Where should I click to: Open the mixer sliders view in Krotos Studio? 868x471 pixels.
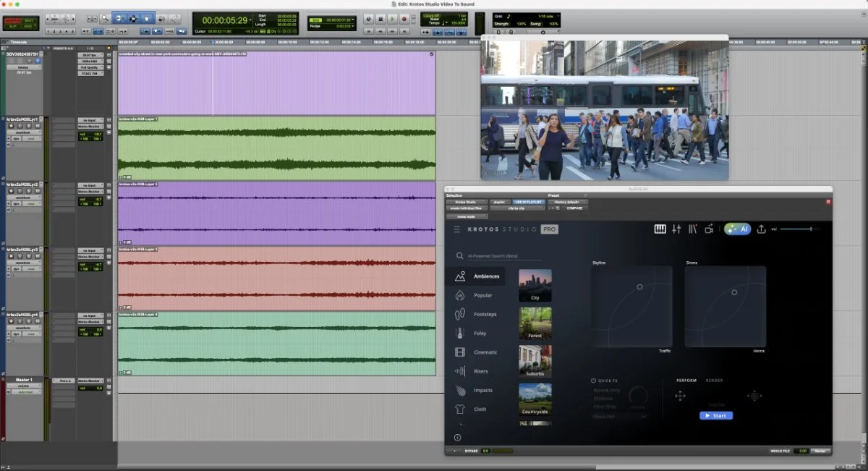[x=676, y=229]
